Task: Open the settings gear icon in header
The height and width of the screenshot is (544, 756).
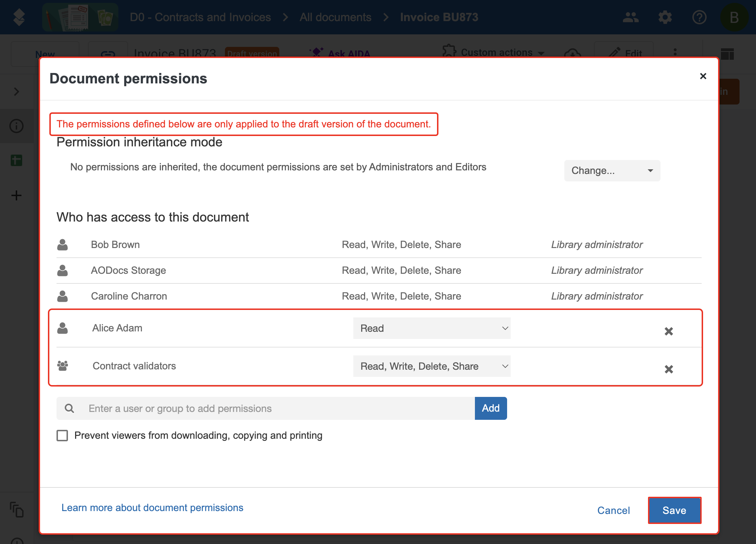Action: 665,17
